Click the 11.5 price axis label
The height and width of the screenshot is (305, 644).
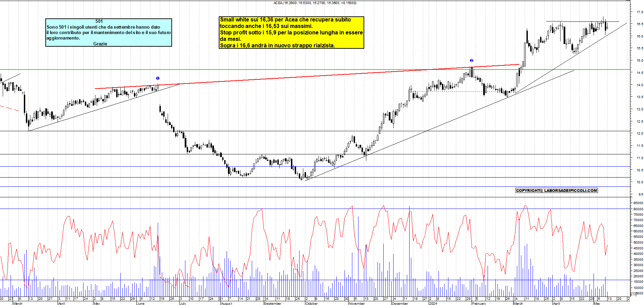click(x=640, y=146)
